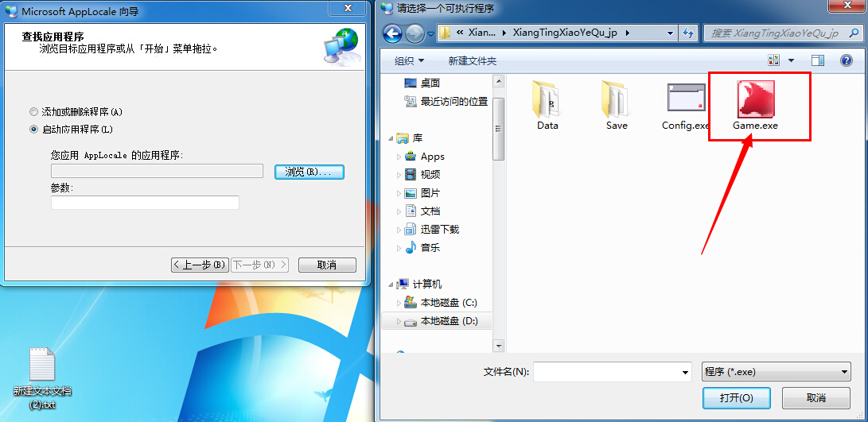Open the 文件名 dropdown arrow
868x422 pixels.
pyautogui.click(x=687, y=372)
